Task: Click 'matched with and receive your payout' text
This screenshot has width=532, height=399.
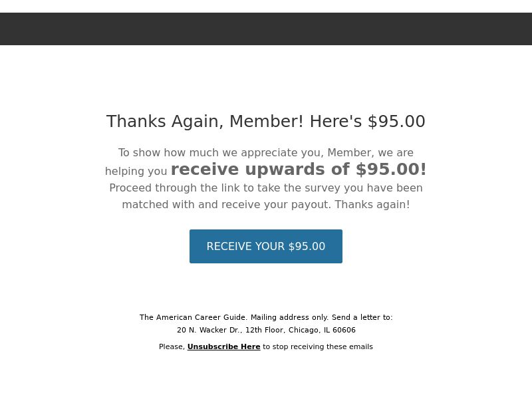Action: coord(226,205)
